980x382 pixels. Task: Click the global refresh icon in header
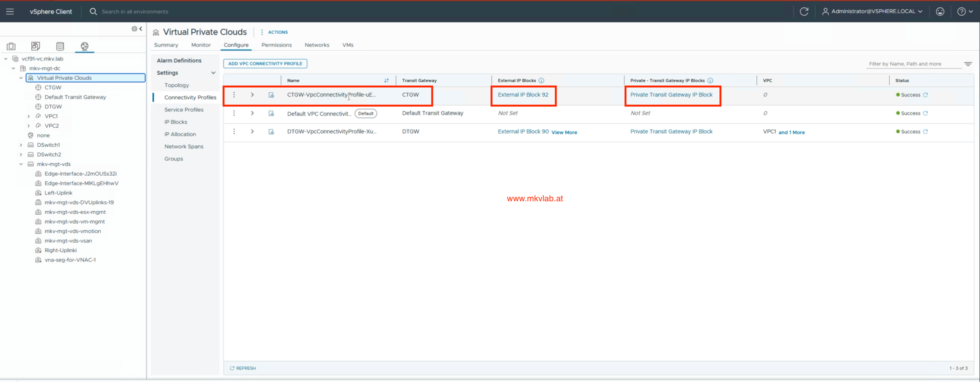tap(804, 11)
